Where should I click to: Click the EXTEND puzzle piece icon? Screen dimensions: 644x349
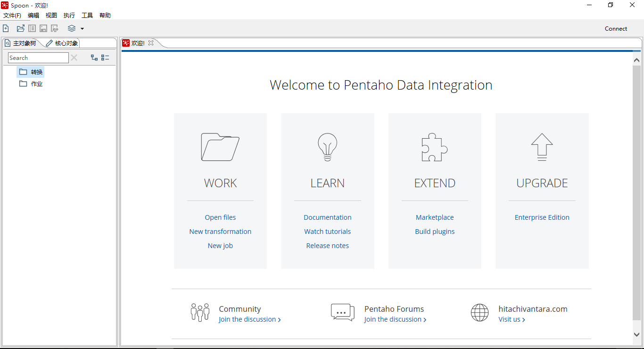click(x=435, y=147)
